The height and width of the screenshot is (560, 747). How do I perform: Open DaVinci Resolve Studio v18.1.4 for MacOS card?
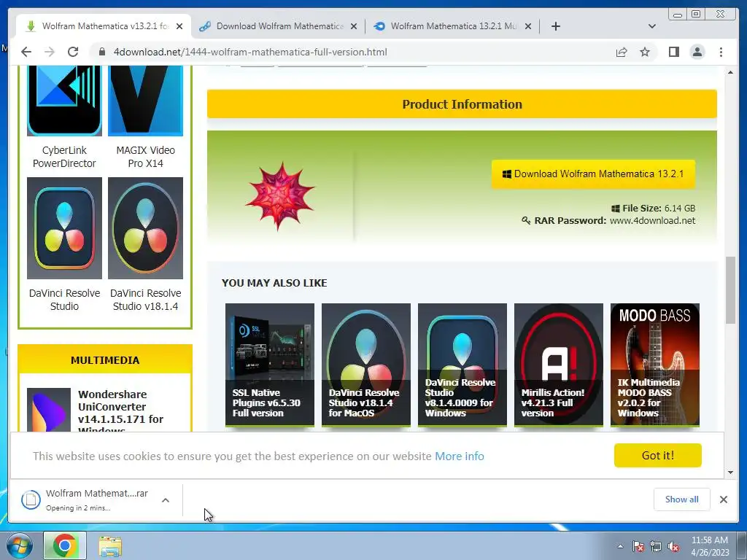[366, 365]
